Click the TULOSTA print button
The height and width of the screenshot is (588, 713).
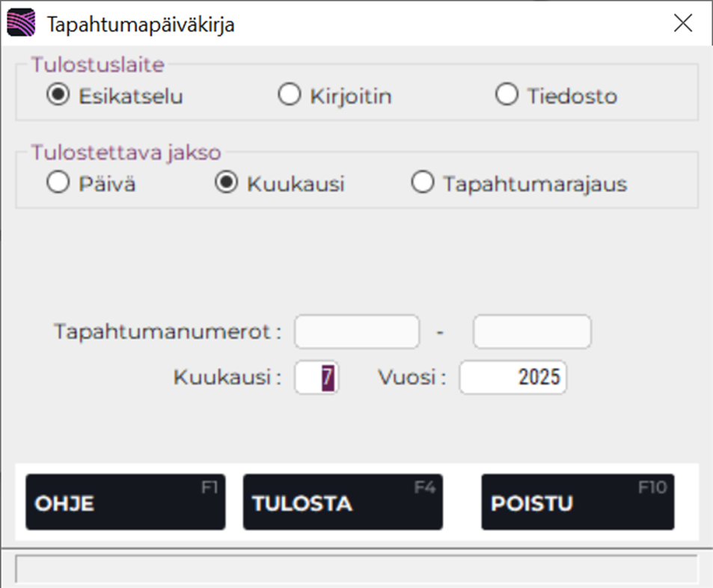(x=343, y=502)
